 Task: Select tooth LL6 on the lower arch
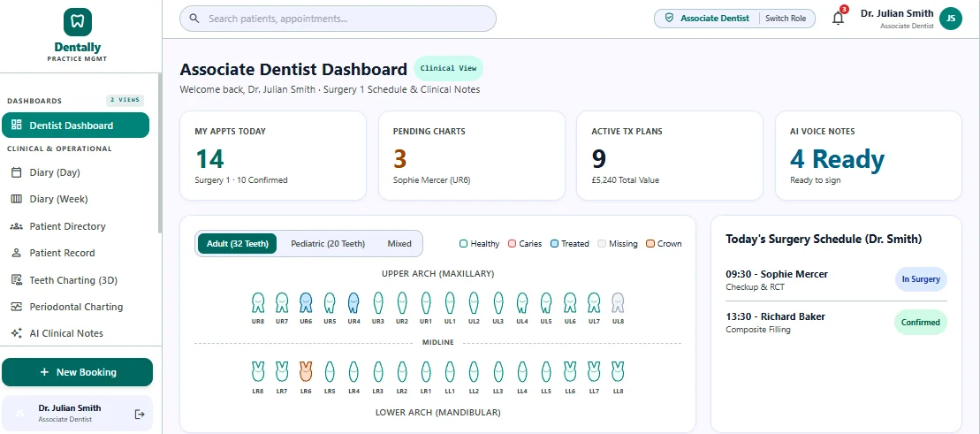click(570, 371)
